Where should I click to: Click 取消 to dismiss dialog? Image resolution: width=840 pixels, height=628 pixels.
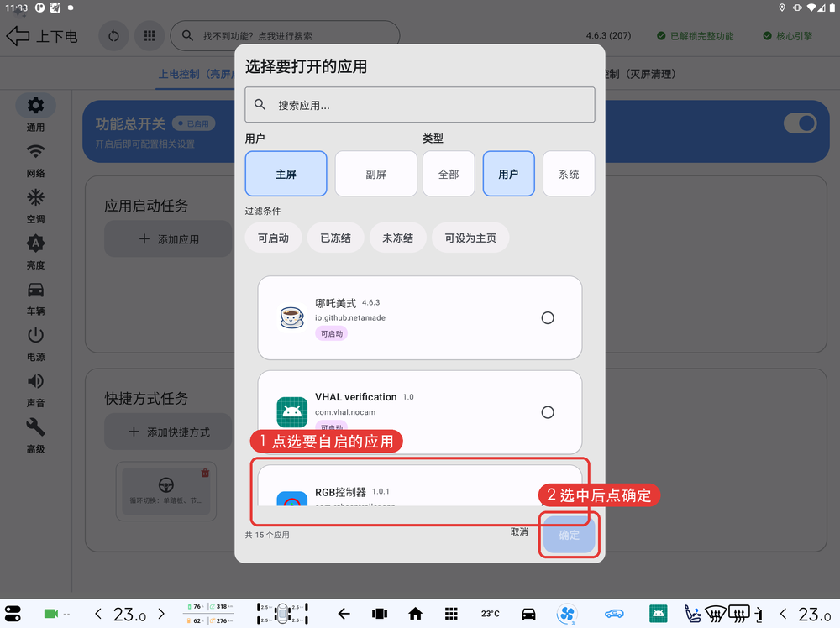coord(519,531)
